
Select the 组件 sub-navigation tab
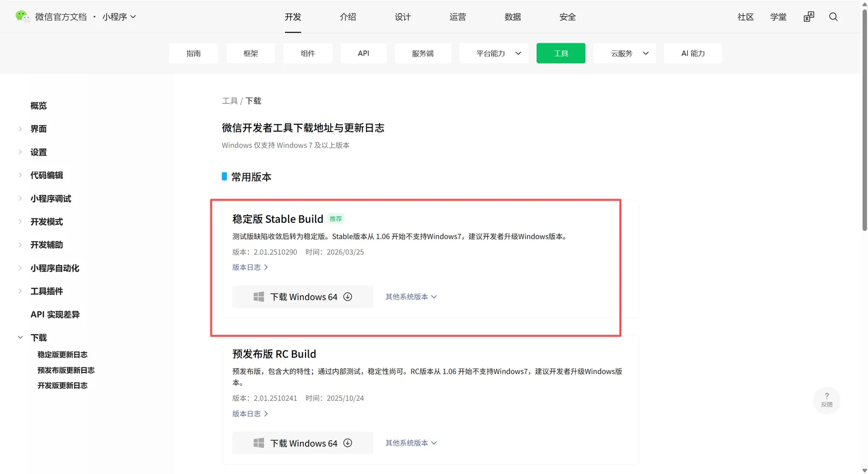tap(308, 53)
